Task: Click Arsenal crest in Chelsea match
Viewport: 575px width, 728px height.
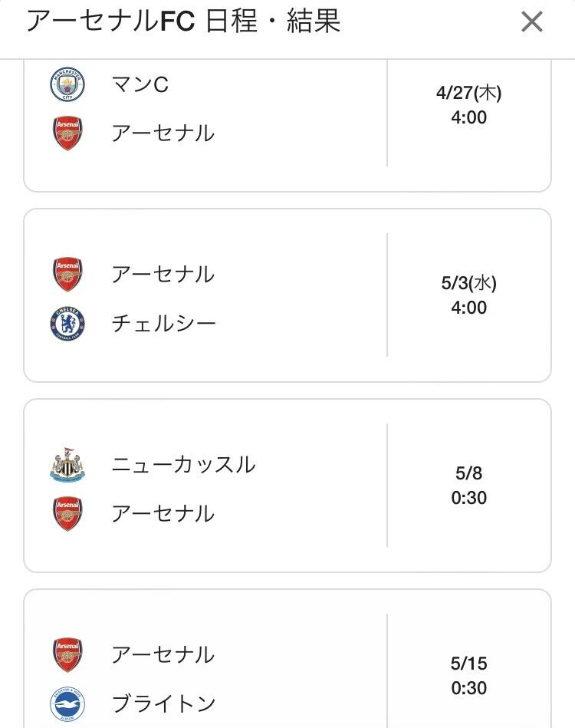Action: pos(67,275)
